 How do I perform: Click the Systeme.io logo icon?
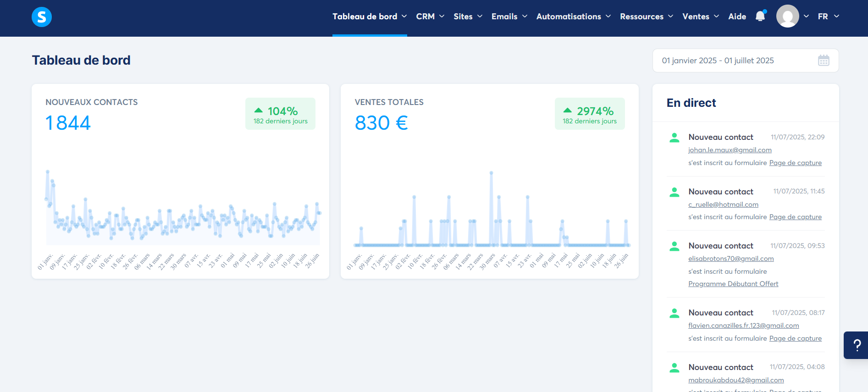(x=42, y=17)
